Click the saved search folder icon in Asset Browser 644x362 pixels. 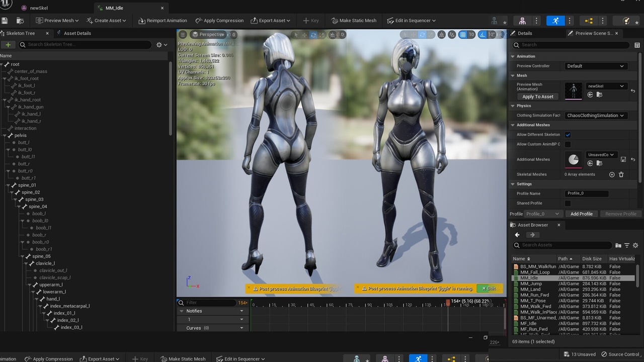click(x=618, y=245)
